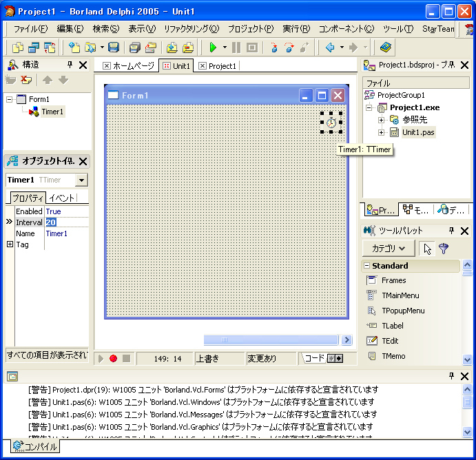
Task: Open the プロジェクト(P) menu
Action: pos(251,29)
